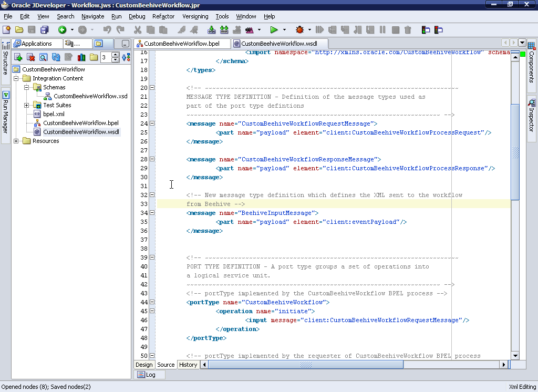This screenshot has height=392, width=538.
Task: Open the Versioning menu
Action: 195,16
